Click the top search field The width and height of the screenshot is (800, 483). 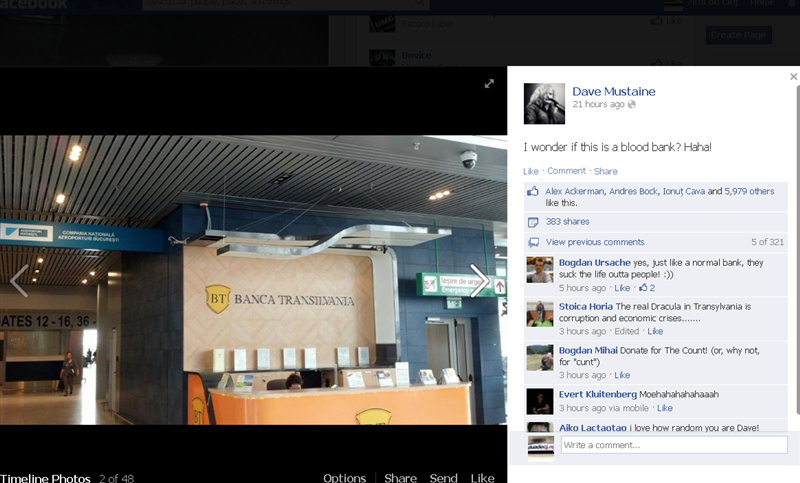286,4
